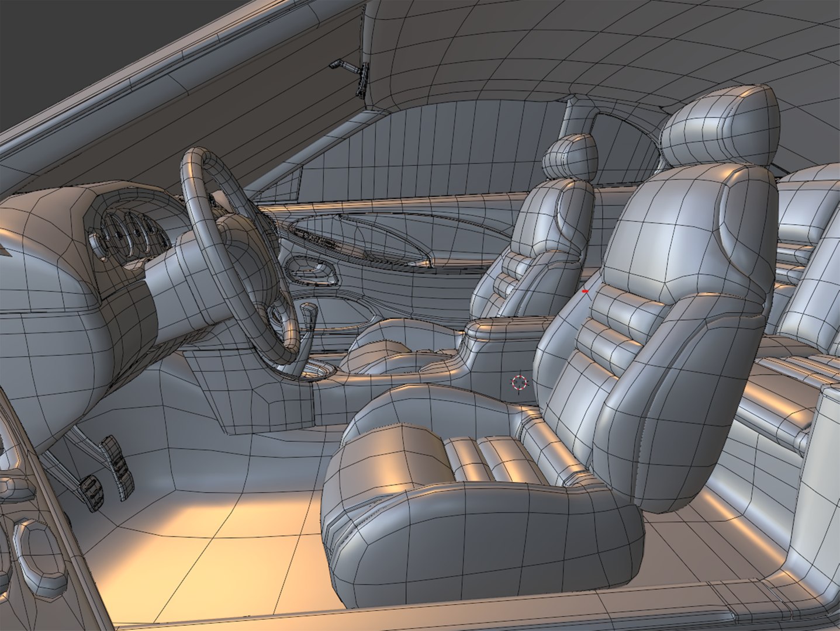The image size is (840, 631).
Task: Select the front-most seat's headrest
Action: (x=721, y=126)
